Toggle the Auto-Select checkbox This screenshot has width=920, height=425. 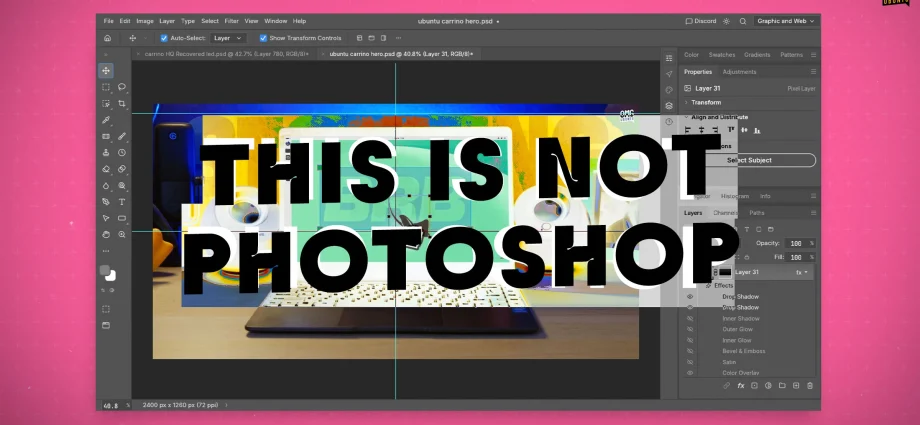coord(164,38)
